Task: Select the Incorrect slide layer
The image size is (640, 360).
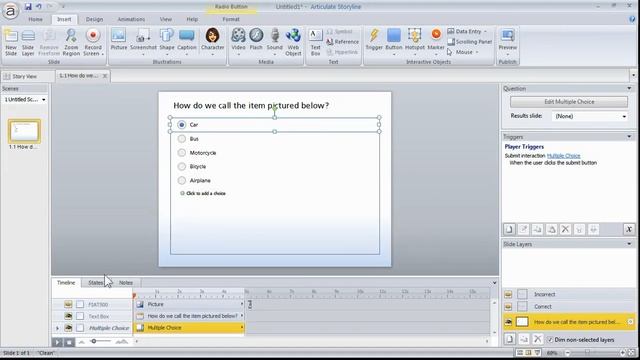Action: click(x=569, y=294)
